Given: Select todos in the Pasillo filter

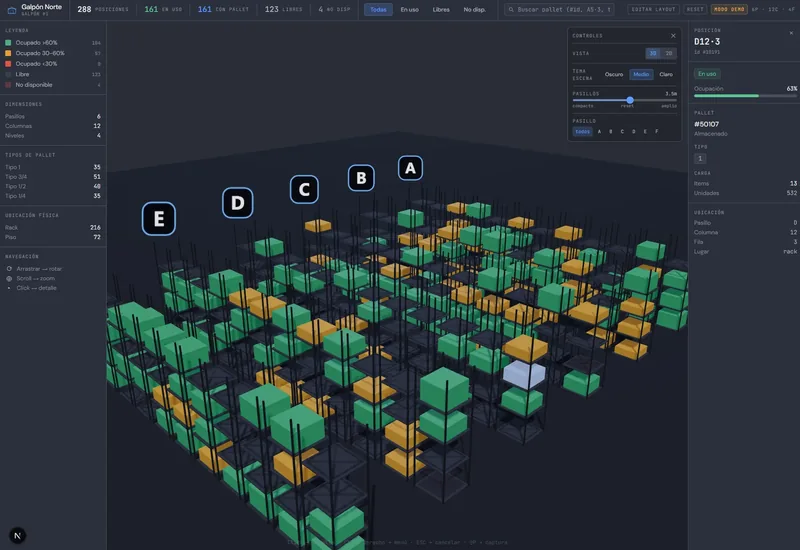Looking at the screenshot, I should pyautogui.click(x=582, y=132).
